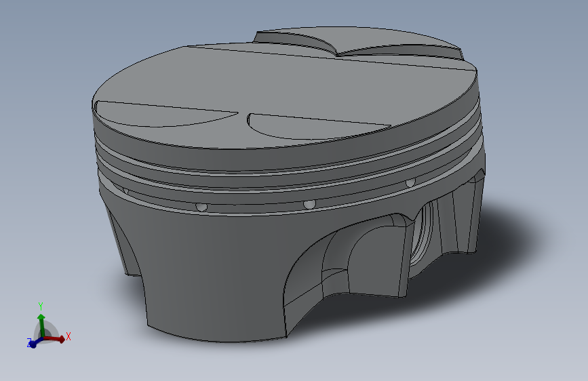The image size is (588, 381).
Task: Select the wrist pin bore inside the piston
Action: click(423, 235)
